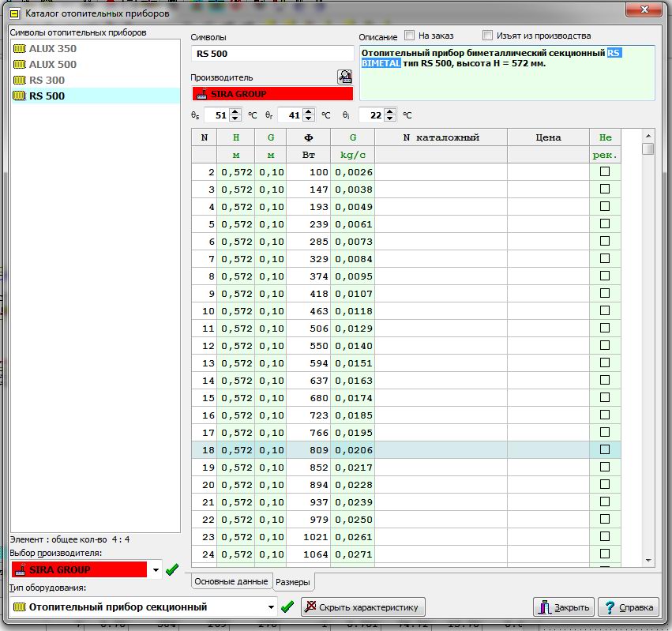Click the Справка help button
The width and height of the screenshot is (672, 631).
(x=628, y=607)
